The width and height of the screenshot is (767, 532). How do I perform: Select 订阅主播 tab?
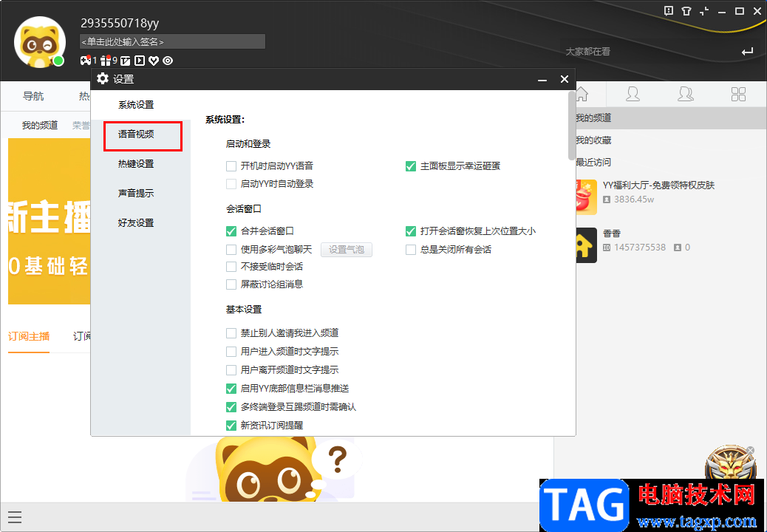[x=29, y=336]
